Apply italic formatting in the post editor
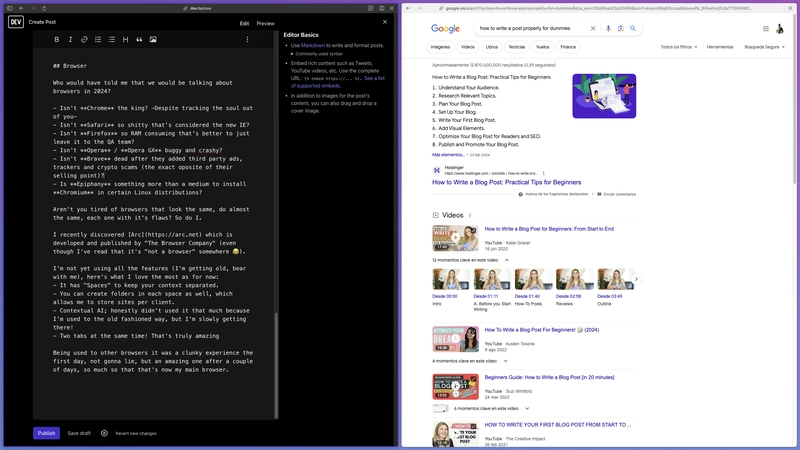 (x=70, y=40)
